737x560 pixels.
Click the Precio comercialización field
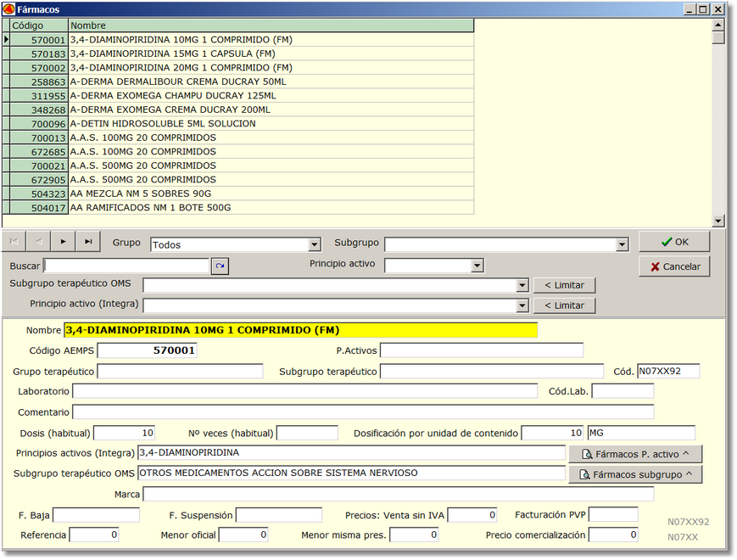[613, 535]
